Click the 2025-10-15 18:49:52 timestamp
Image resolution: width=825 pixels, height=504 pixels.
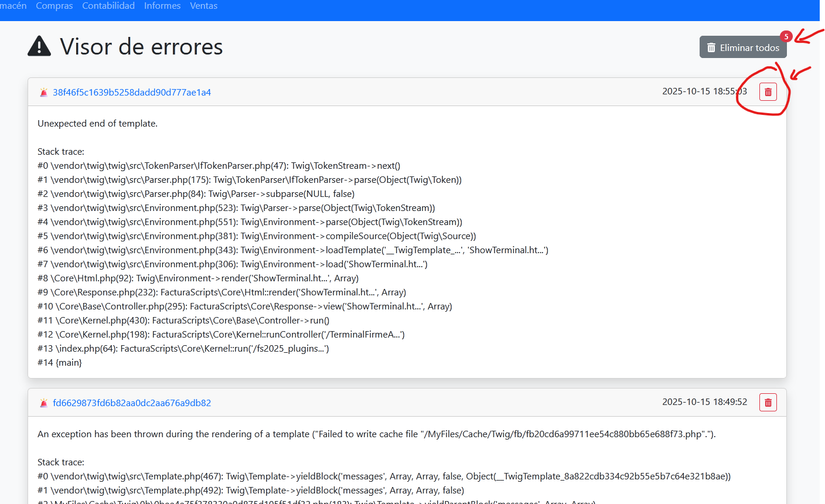coord(704,402)
